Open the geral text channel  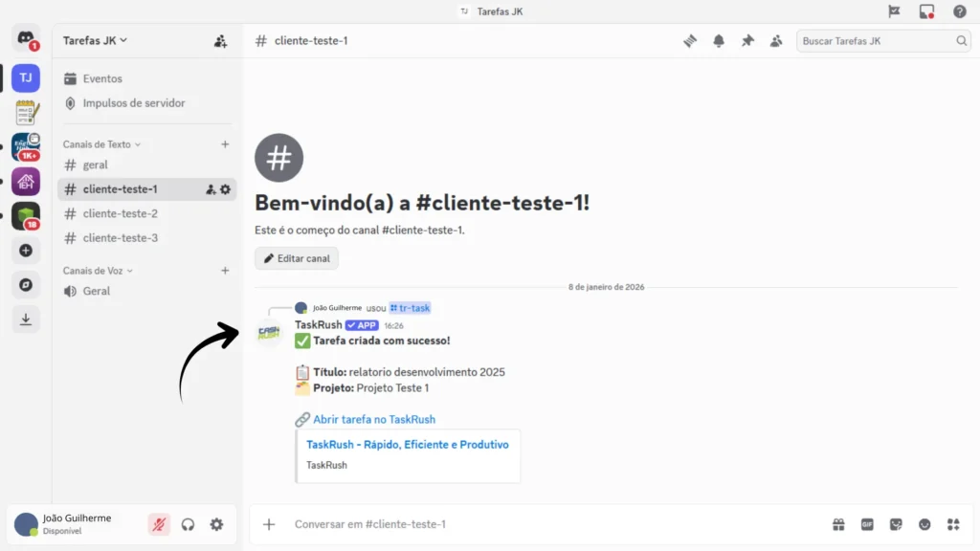[x=96, y=165]
